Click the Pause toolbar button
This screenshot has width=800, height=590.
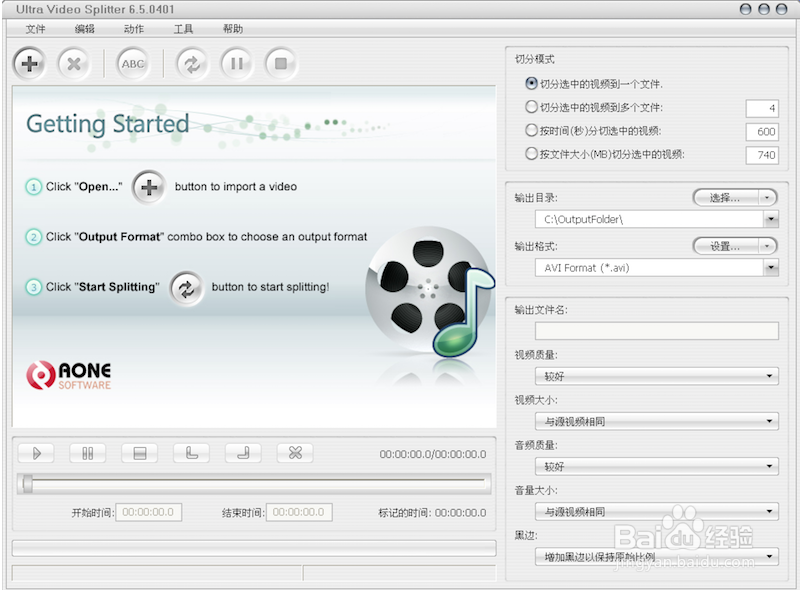click(236, 64)
